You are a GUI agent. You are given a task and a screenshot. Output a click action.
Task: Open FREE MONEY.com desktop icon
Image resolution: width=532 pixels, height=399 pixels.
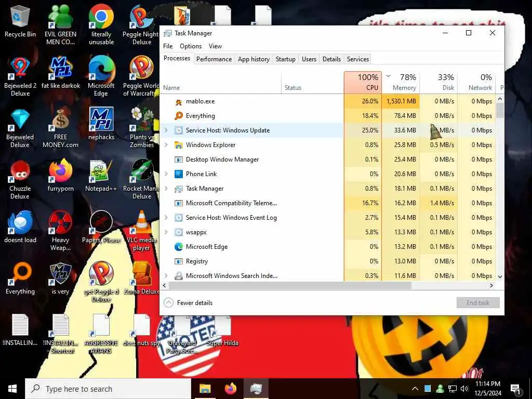click(61, 128)
